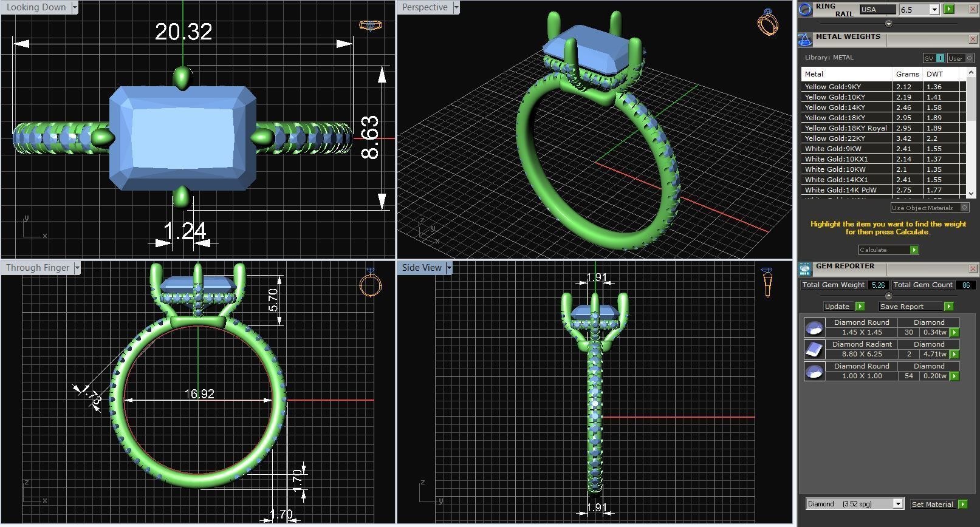Click orange ring icon in Through Finger viewport
The height and width of the screenshot is (527, 980).
pos(371,282)
